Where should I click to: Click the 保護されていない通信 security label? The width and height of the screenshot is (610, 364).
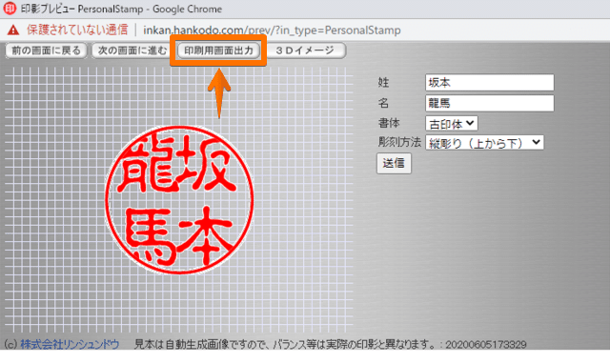pos(77,30)
